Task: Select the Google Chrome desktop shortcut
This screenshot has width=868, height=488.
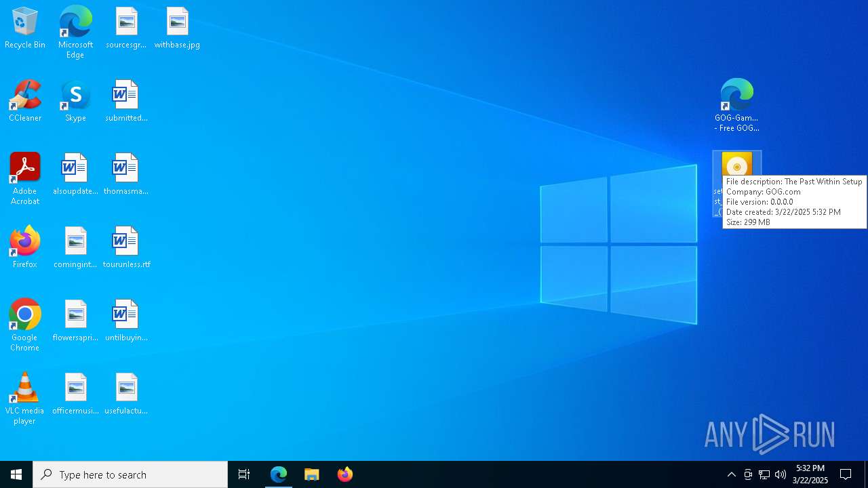Action: 25,325
